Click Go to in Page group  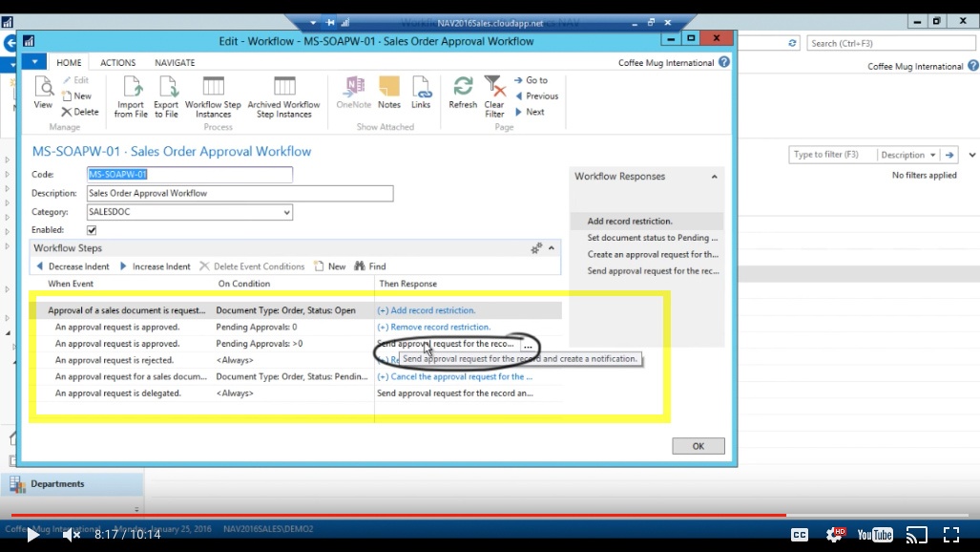click(x=531, y=80)
